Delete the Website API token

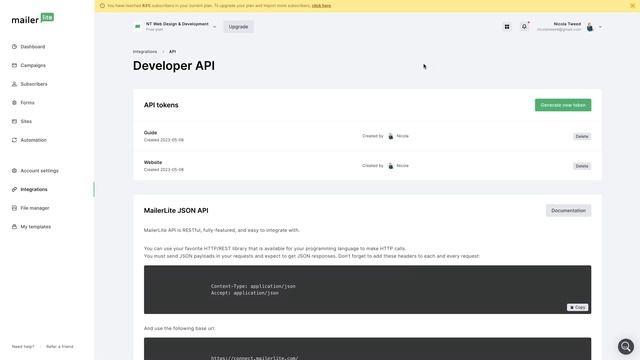point(582,166)
